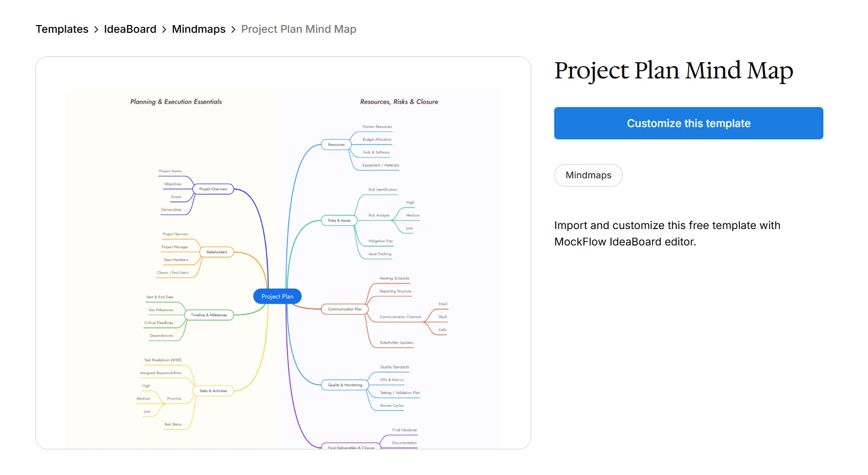Click the Priorities leaf text
The image size is (868, 475).
click(x=174, y=399)
